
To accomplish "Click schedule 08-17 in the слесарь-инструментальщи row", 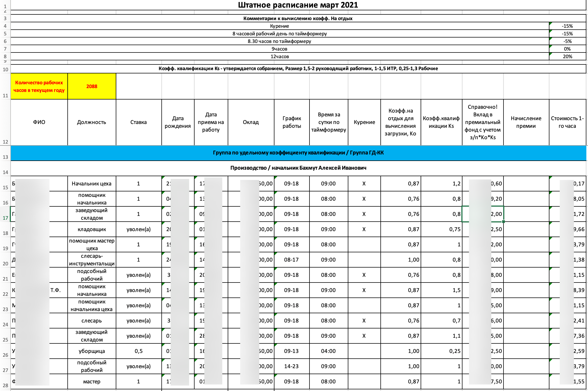I will point(292,260).
